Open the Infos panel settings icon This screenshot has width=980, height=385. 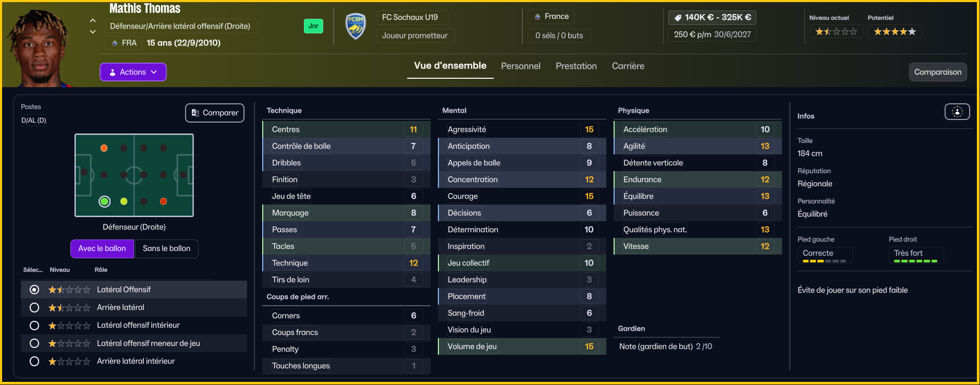pyautogui.click(x=957, y=112)
